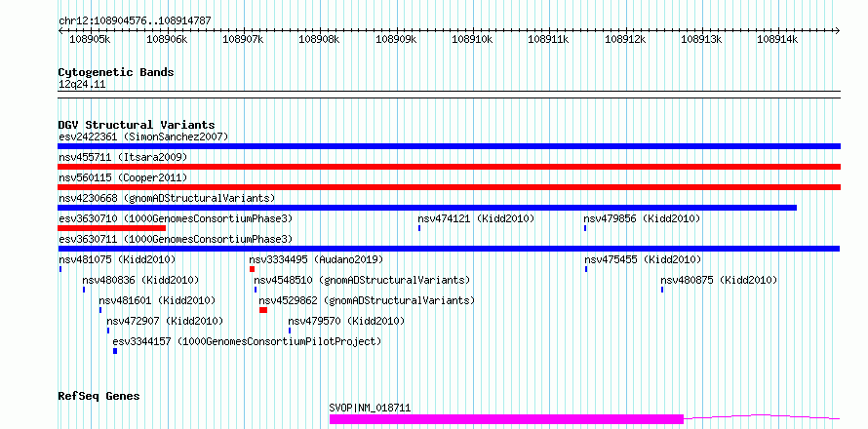The image size is (868, 429).
Task: Click the nsv479856 (Kidd2010) label
Action: (642, 218)
